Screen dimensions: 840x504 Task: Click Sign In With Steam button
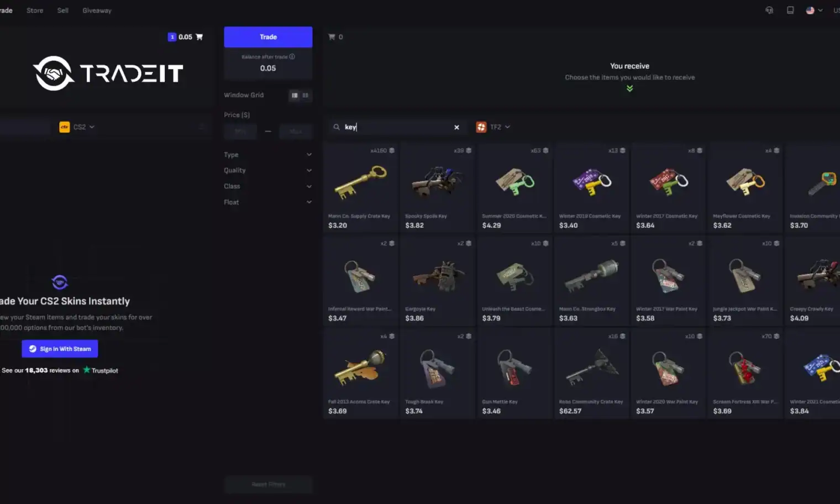[60, 349]
